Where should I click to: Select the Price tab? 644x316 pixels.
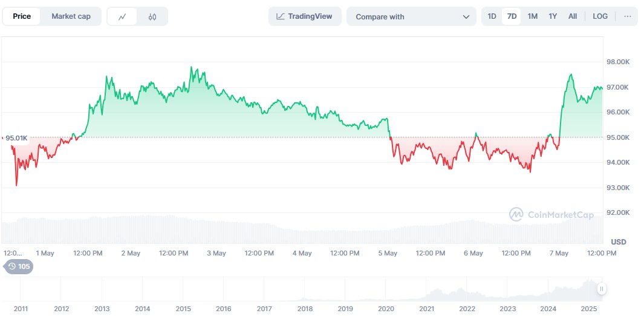(x=22, y=16)
